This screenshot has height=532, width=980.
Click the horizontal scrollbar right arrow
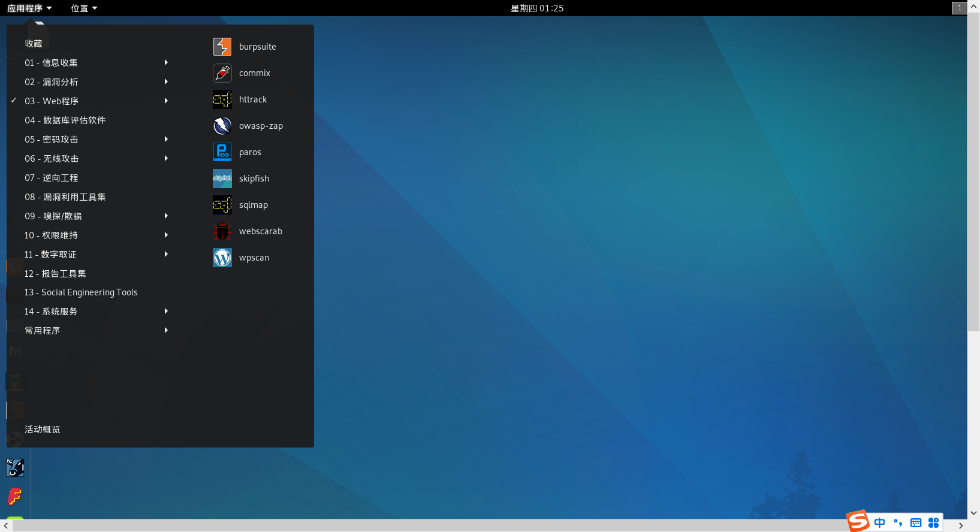pos(961,526)
